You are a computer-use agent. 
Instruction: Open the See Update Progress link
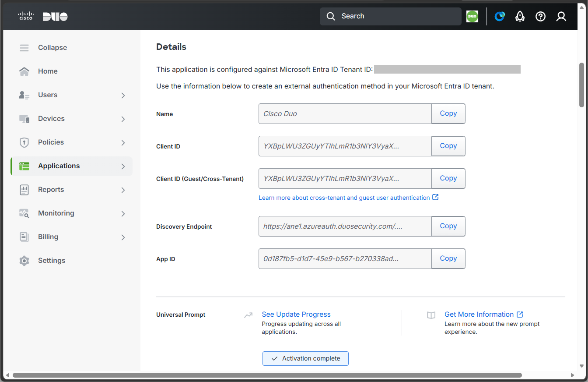(296, 315)
